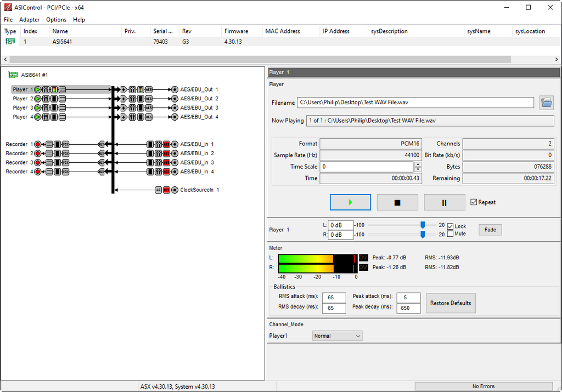This screenshot has width=562, height=392.
Task: Click the Peak decay (ms) input field
Action: (x=408, y=308)
